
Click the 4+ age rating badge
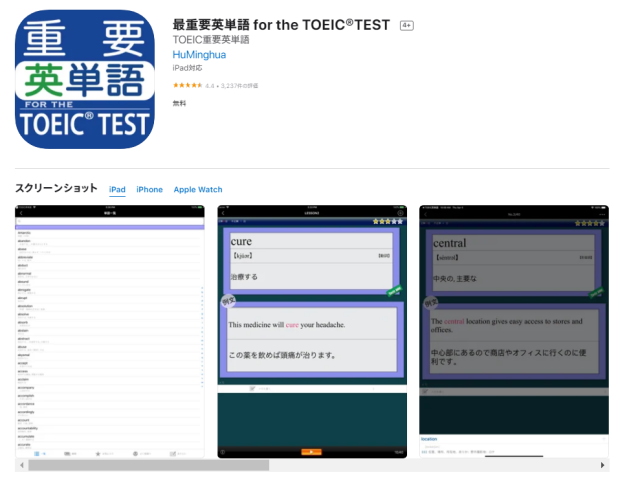click(407, 25)
